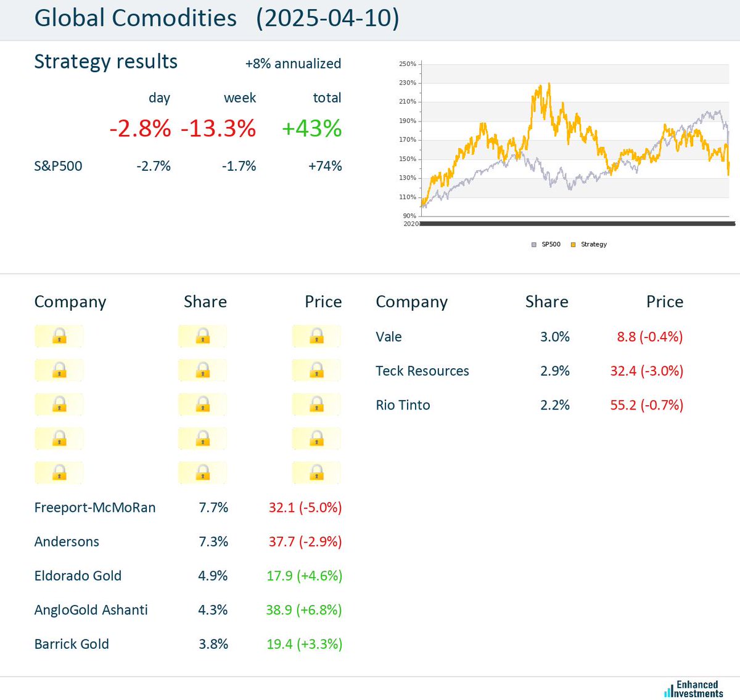Image resolution: width=740 pixels, height=700 pixels.
Task: Click the SP500 legend color swatch
Action: [534, 245]
